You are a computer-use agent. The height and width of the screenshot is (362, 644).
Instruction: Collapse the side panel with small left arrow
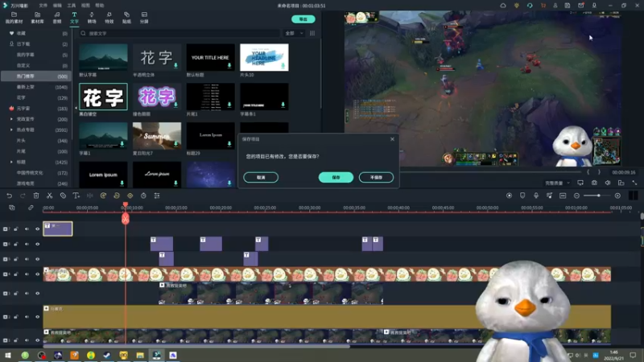[76, 108]
